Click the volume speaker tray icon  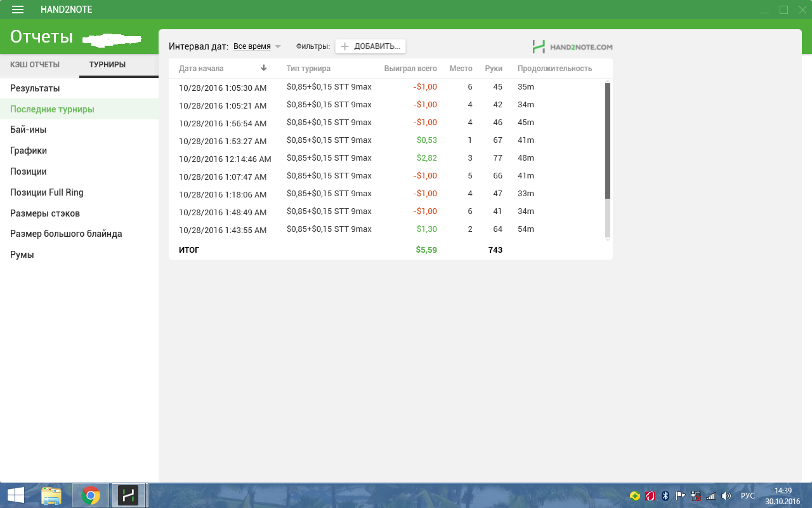click(x=726, y=496)
